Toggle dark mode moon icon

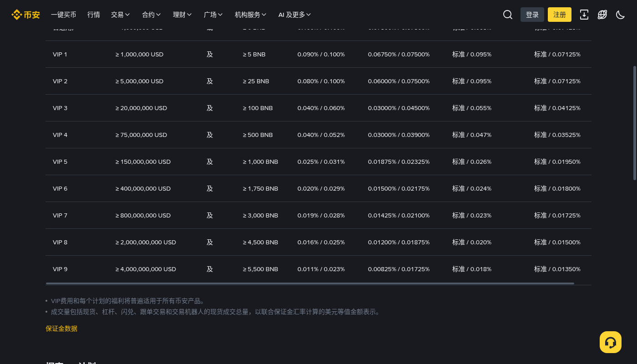tap(620, 15)
